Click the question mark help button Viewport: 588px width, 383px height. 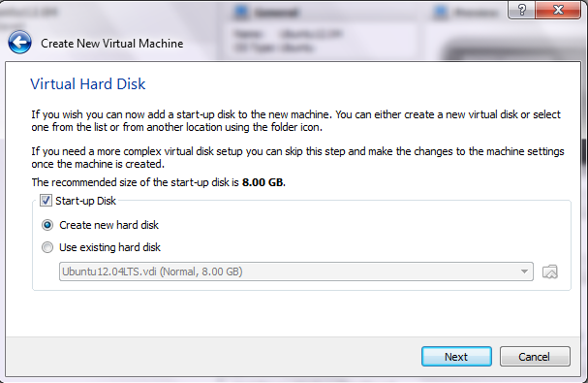coord(521,10)
